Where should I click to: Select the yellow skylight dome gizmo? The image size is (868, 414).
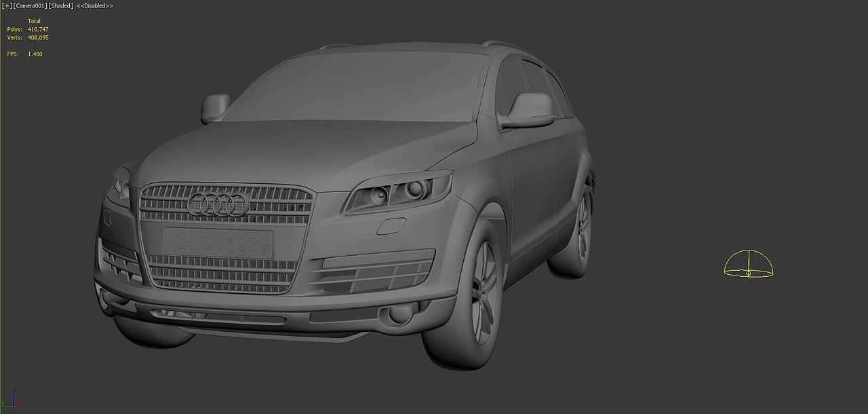pyautogui.click(x=749, y=264)
